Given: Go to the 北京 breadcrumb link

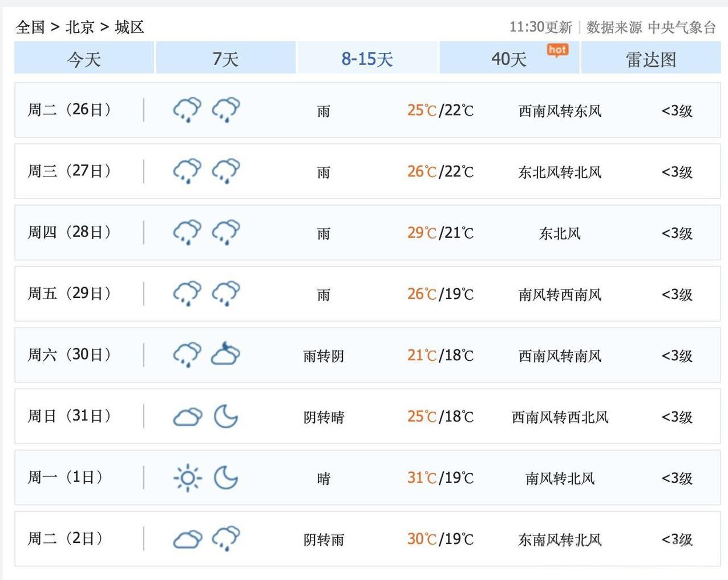Looking at the screenshot, I should click(80, 27).
